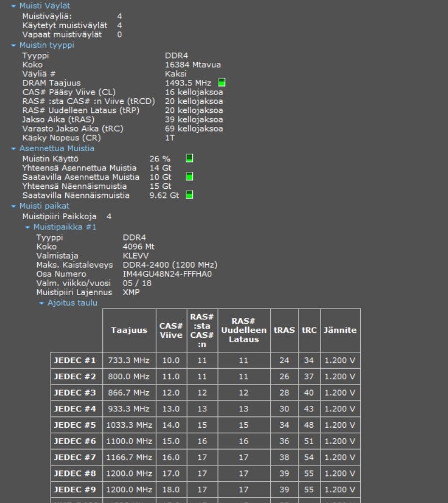Click the DDR4 value under Muistin tyyppi
This screenshot has height=503, width=448.
[x=177, y=56]
